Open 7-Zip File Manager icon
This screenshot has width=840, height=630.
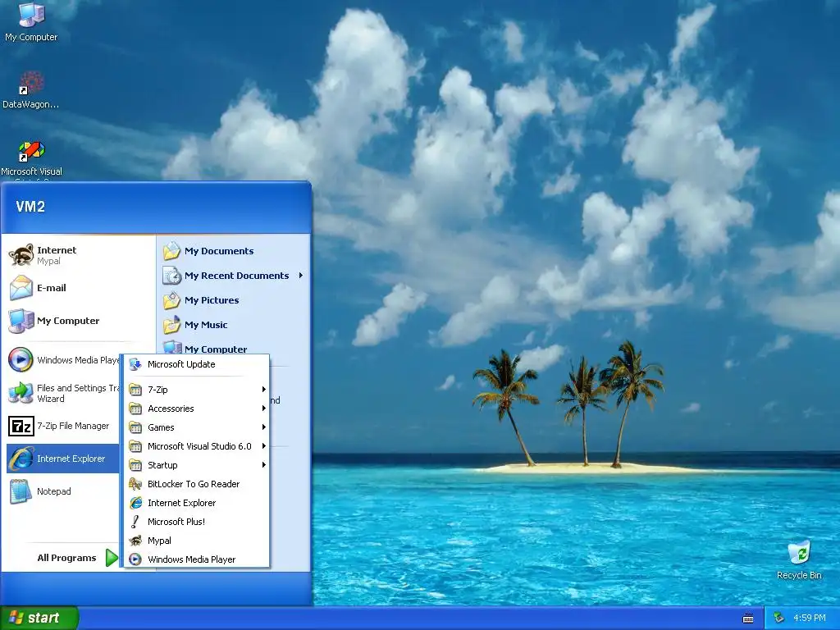[21, 426]
